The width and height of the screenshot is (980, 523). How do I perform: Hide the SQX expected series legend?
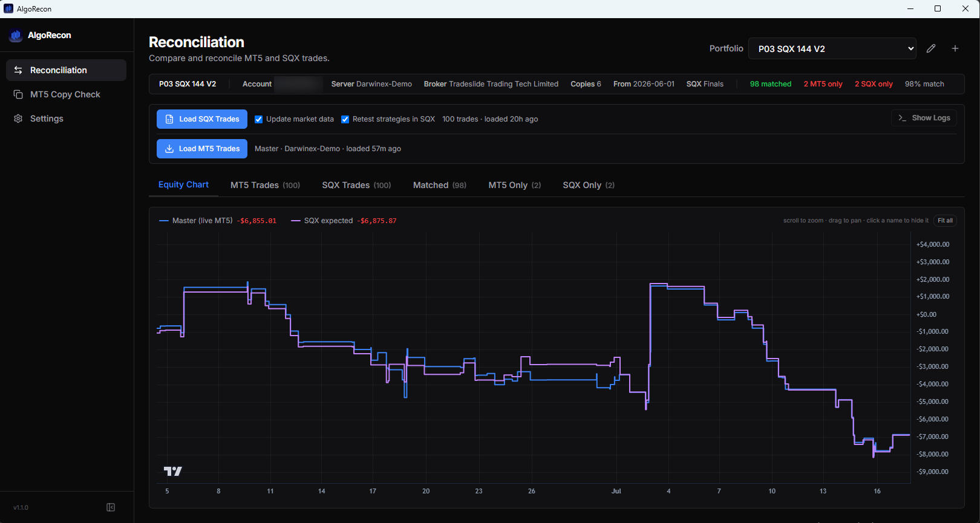coord(328,221)
